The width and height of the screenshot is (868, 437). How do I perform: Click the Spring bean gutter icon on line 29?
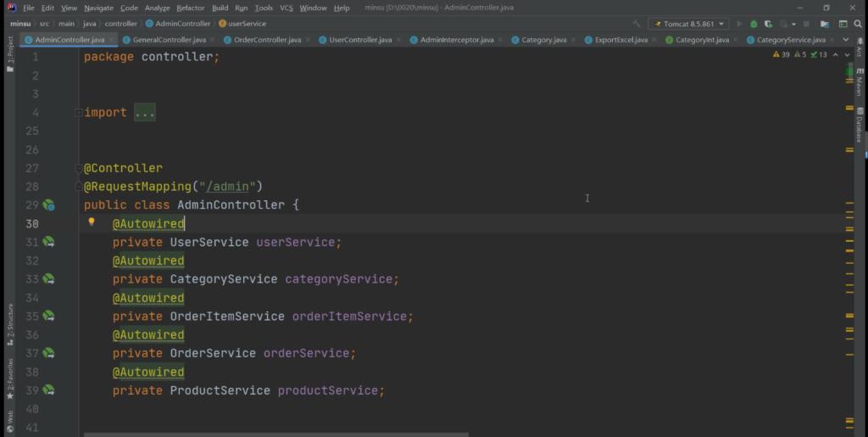click(49, 205)
